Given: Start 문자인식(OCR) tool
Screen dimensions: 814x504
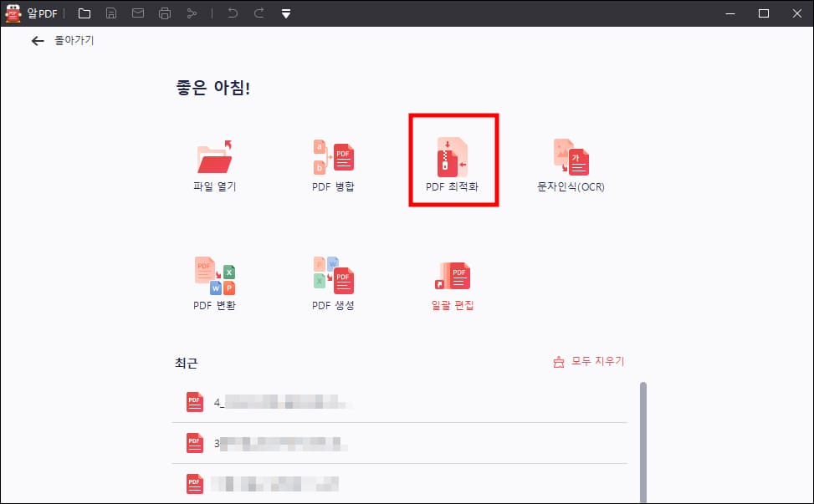Looking at the screenshot, I should 571,166.
